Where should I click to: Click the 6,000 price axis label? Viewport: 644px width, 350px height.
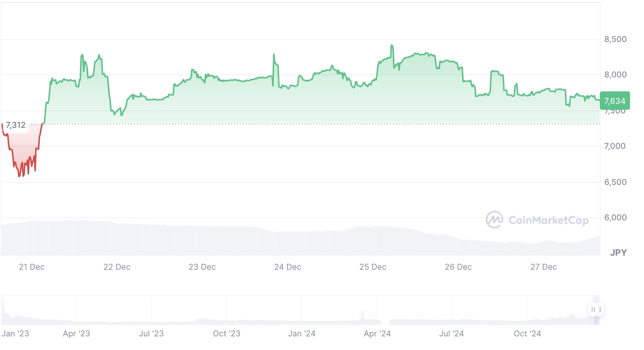coord(615,217)
